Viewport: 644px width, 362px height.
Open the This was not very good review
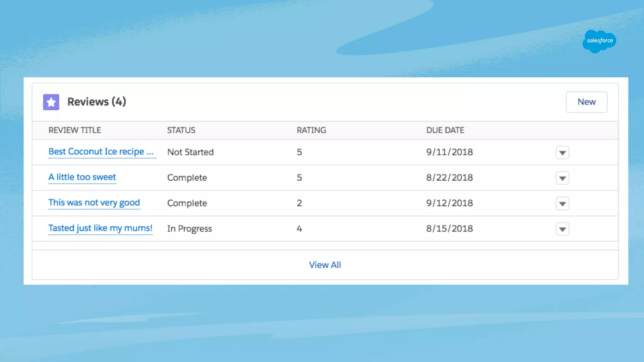[x=94, y=203]
